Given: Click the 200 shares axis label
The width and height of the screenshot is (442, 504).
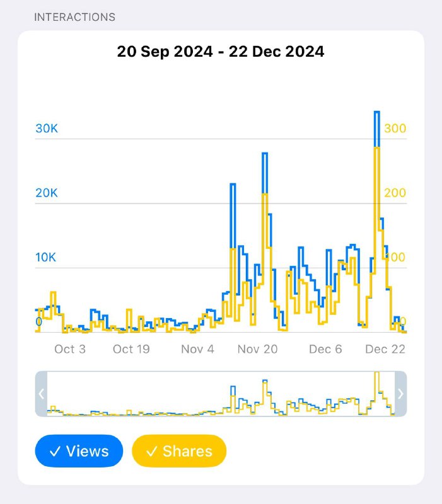Looking at the screenshot, I should coord(395,193).
